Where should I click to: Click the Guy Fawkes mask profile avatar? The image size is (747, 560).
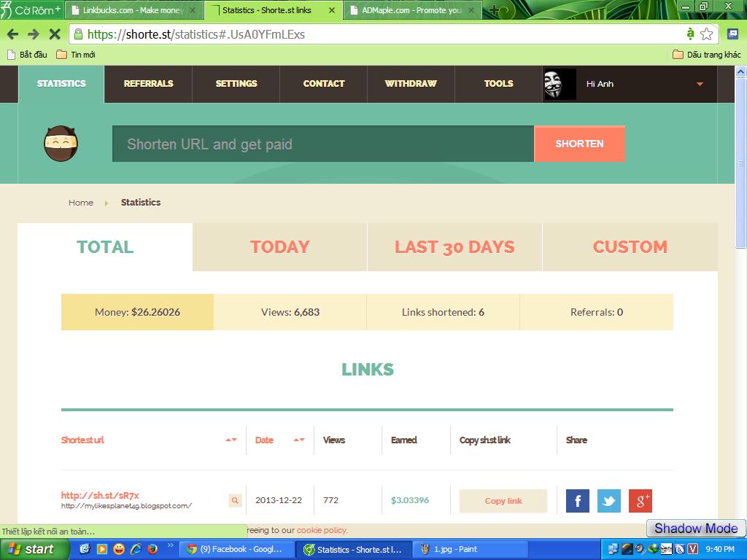(560, 84)
